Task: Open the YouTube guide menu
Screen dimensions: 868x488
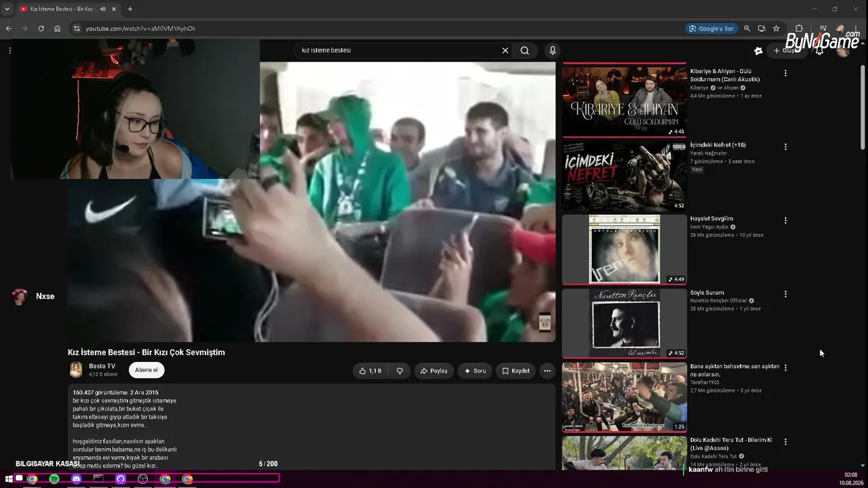Action: 10,50
